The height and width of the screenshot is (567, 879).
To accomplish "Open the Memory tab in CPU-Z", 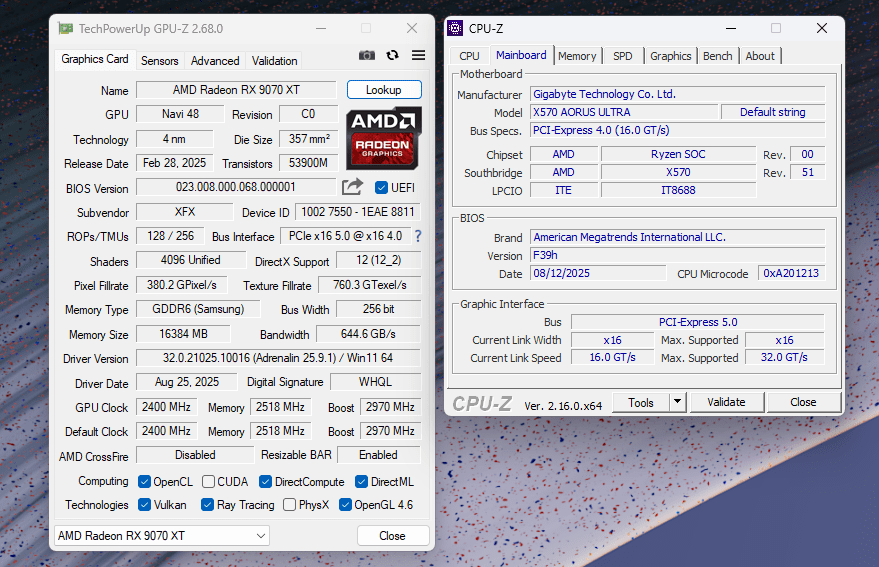I will [x=577, y=56].
